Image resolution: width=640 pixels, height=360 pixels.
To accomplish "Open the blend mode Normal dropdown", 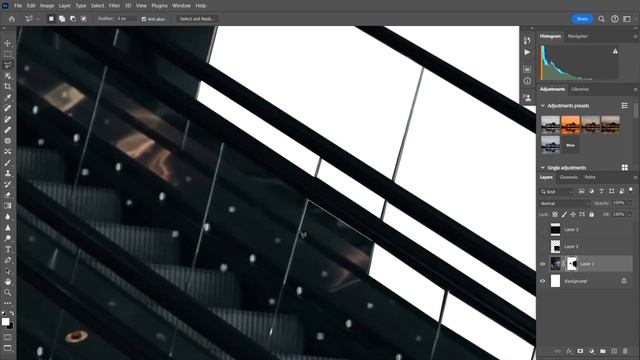I will click(564, 203).
